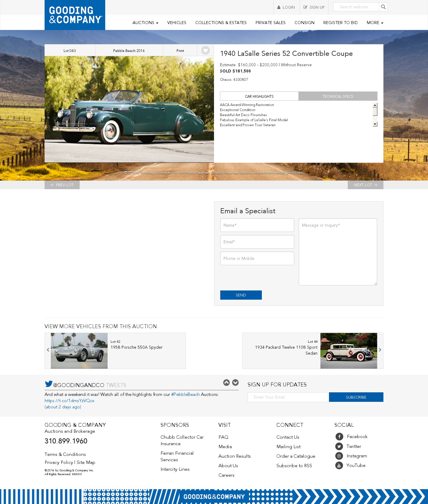Image resolution: width=428 pixels, height=504 pixels.
Task: Click the highlights scrollbar down arrow
Action: pos(375,124)
